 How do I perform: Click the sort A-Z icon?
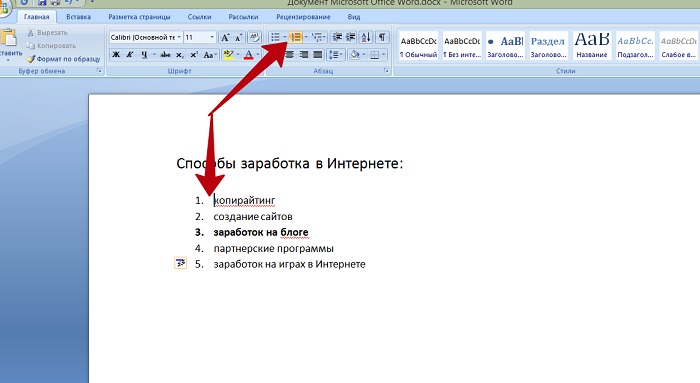tap(366, 37)
